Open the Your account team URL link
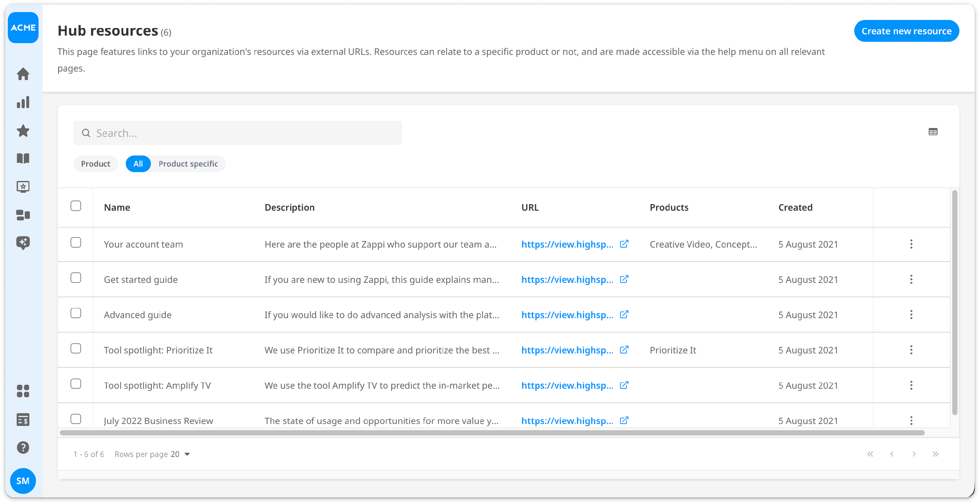This screenshot has height=504, width=980. [567, 244]
